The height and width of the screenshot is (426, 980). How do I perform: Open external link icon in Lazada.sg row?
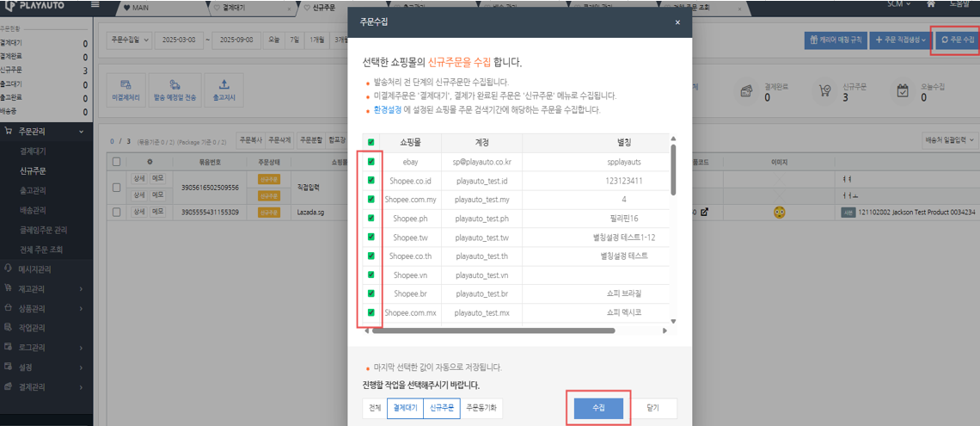(x=705, y=212)
